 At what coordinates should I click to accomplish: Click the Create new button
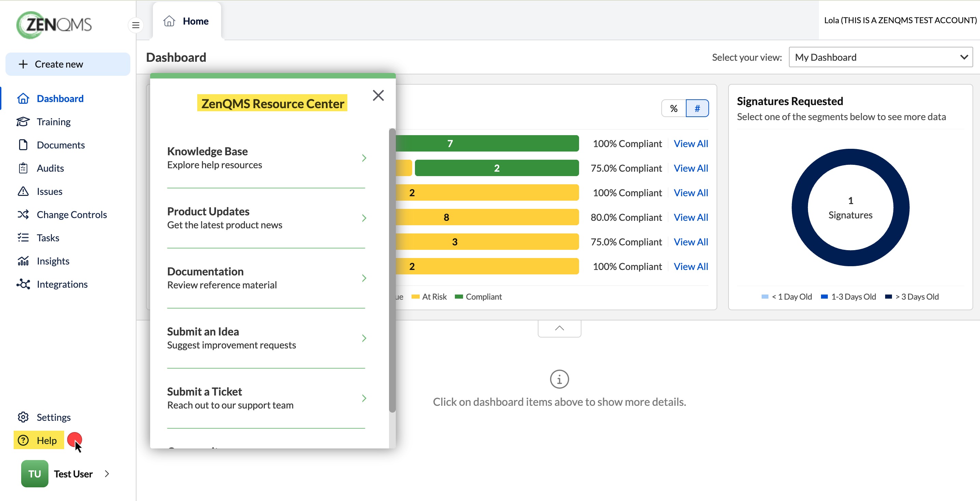tap(68, 64)
